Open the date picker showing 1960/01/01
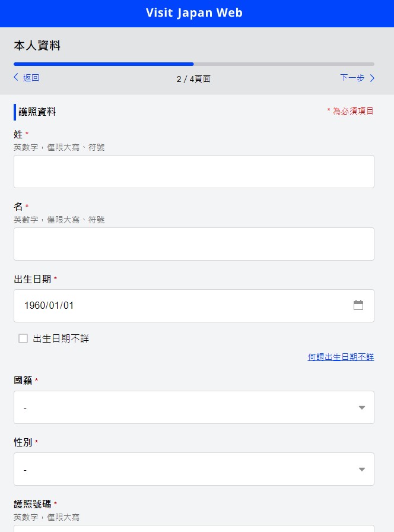This screenshot has height=532, width=394. [x=178, y=305]
